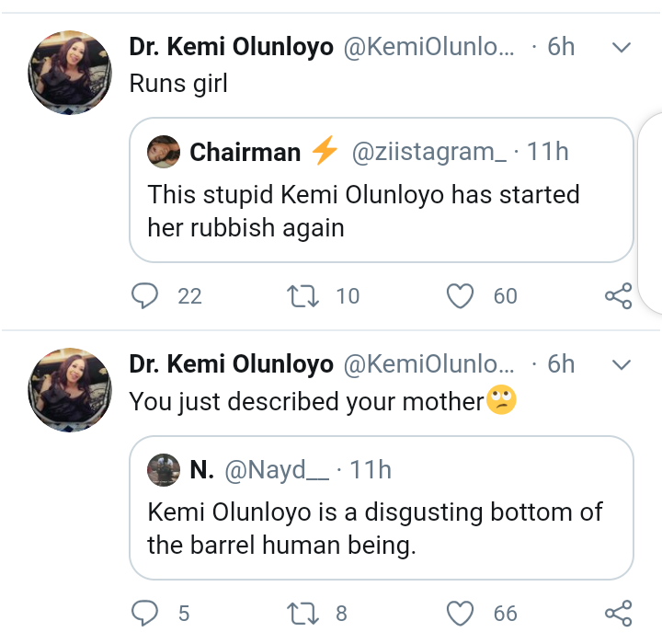662x644 pixels.
Task: Like the 'Runs girl' tweet
Action: pyautogui.click(x=459, y=295)
